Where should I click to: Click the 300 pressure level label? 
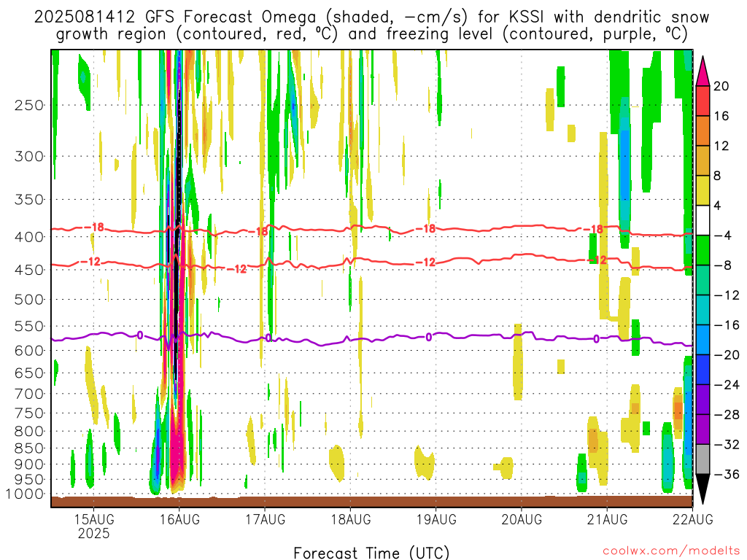point(29,156)
